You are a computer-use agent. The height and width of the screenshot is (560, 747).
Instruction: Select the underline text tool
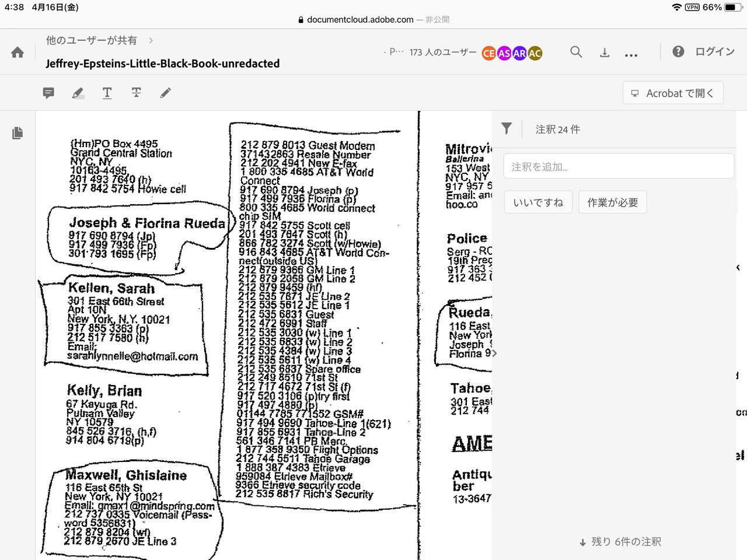(x=107, y=93)
